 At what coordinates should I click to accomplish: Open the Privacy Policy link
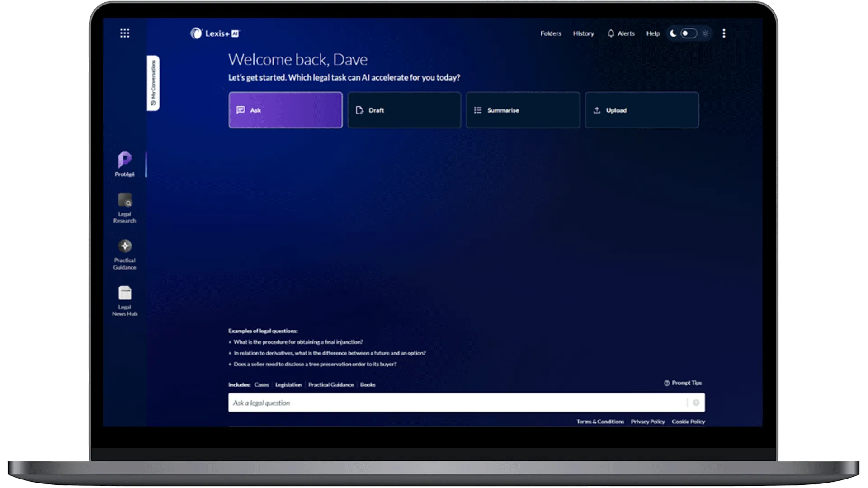pyautogui.click(x=647, y=422)
